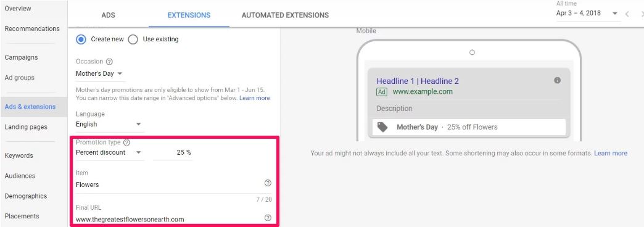Click help icon in Final URL field

click(268, 218)
